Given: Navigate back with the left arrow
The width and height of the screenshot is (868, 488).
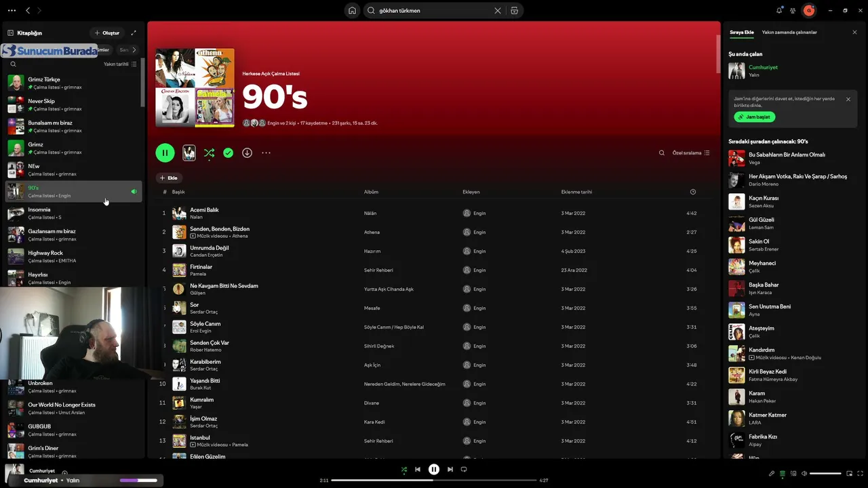Looking at the screenshot, I should (28, 10).
